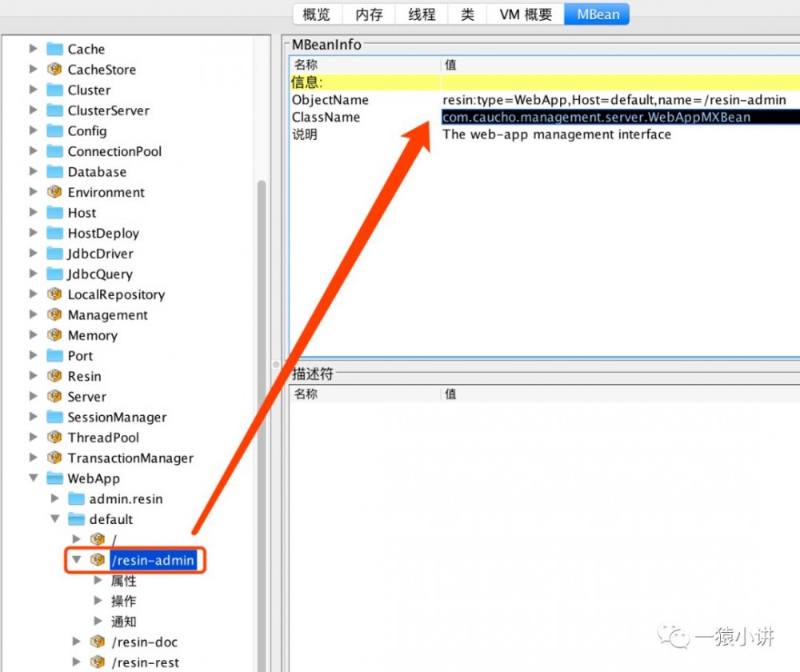Viewport: 800px width, 672px height.
Task: Click the Database folder icon
Action: point(54,171)
